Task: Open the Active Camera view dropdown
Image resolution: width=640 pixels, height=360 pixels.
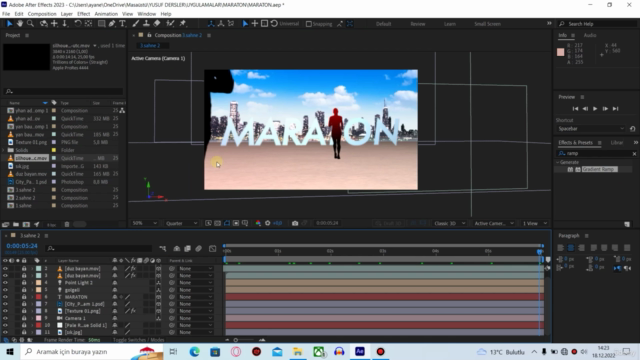Action: point(494,223)
